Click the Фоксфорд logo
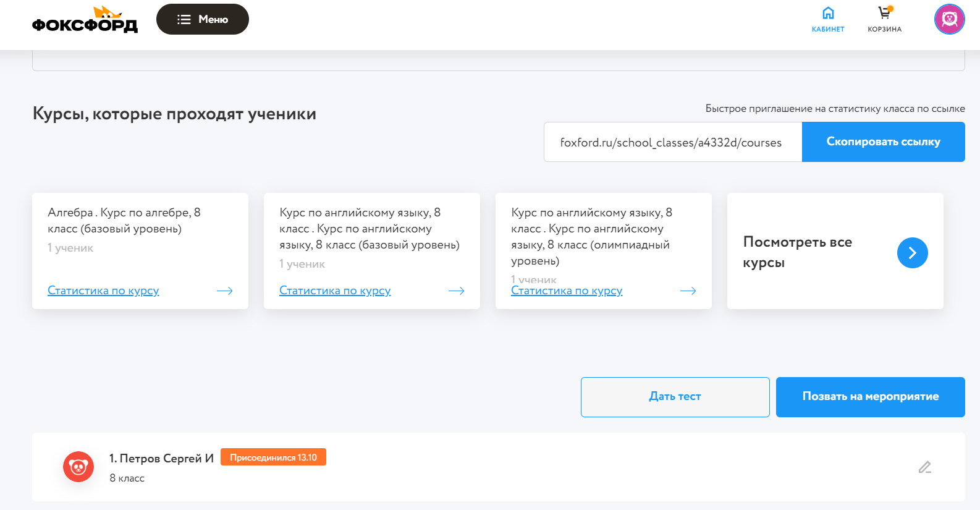This screenshot has width=980, height=510. (85, 21)
